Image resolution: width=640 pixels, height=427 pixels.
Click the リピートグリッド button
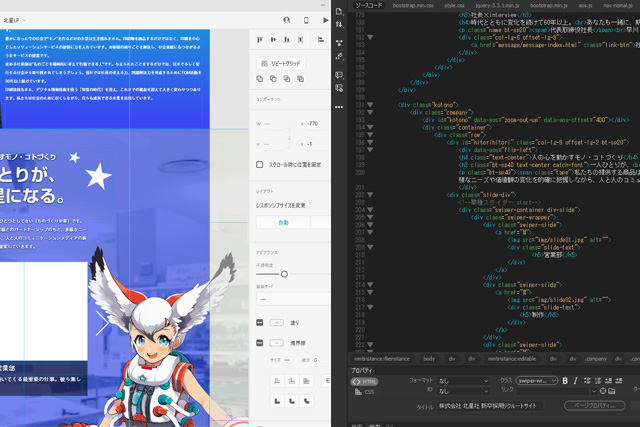[281, 64]
